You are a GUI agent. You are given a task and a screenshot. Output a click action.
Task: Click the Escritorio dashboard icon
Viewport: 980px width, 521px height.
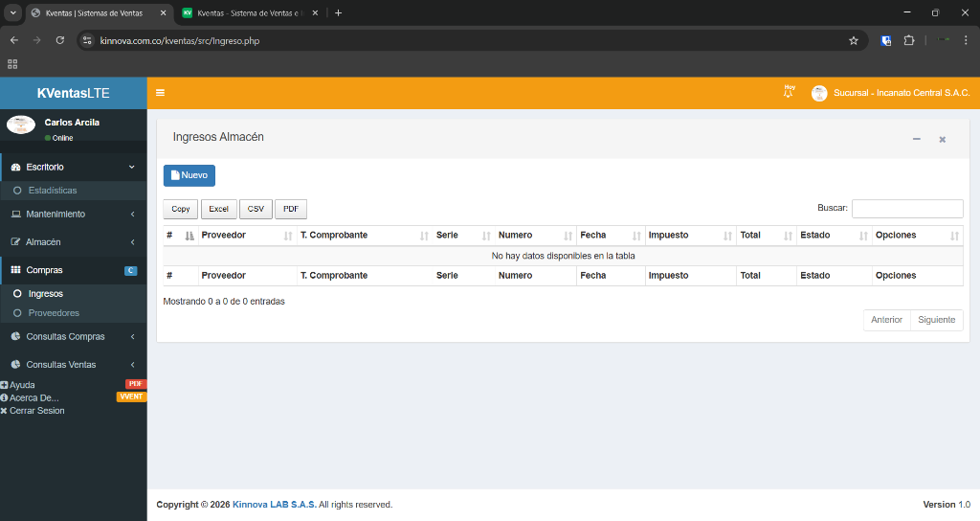click(16, 167)
